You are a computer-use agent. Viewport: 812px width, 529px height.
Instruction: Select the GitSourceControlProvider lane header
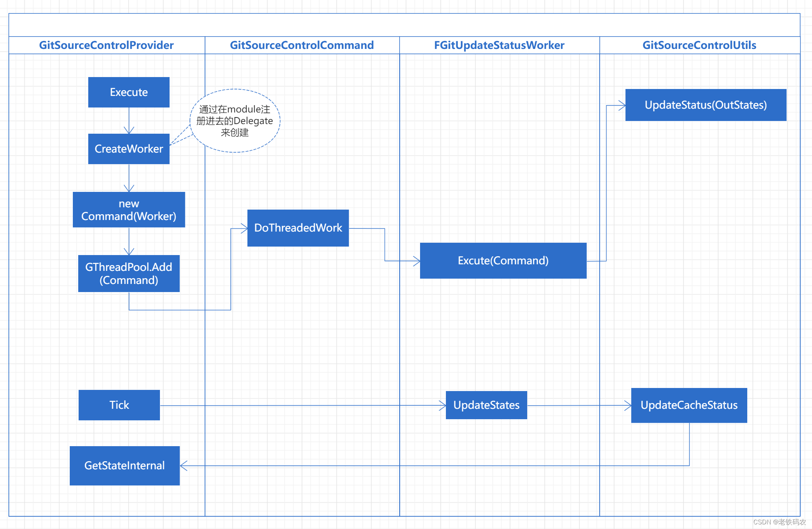107,45
